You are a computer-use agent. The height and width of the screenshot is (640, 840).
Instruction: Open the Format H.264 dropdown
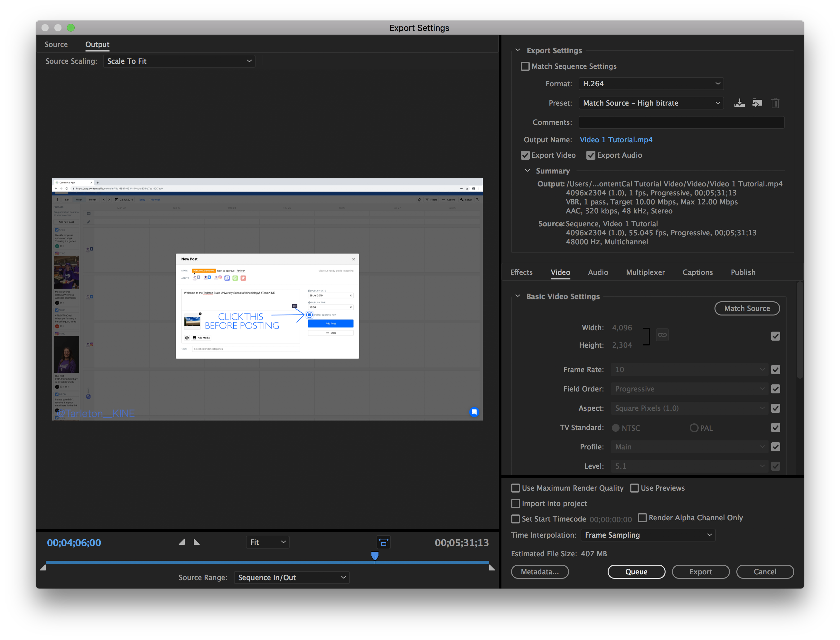[651, 84]
